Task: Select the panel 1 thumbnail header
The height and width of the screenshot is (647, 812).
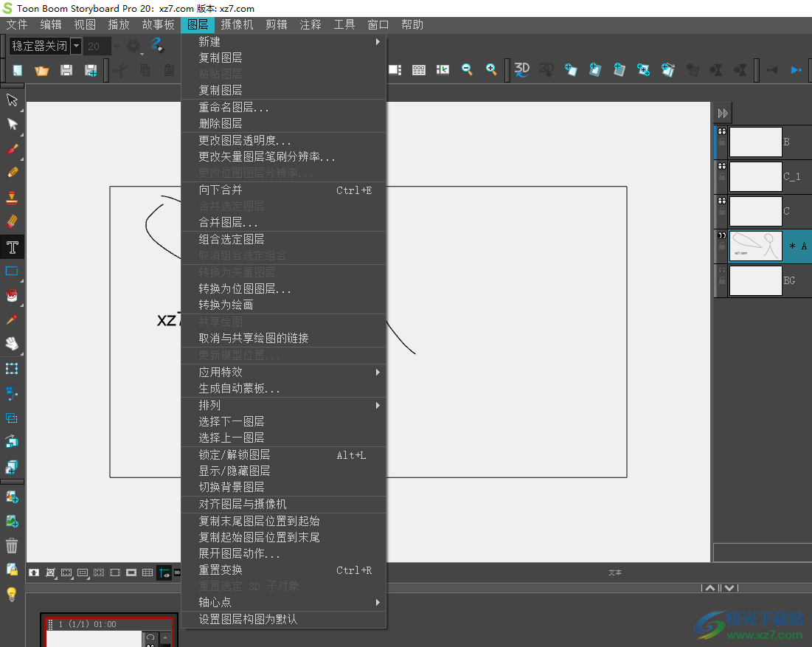Action: tap(108, 624)
